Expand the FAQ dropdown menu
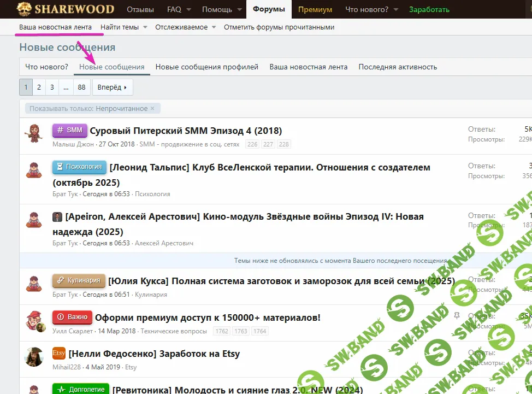 tap(188, 10)
